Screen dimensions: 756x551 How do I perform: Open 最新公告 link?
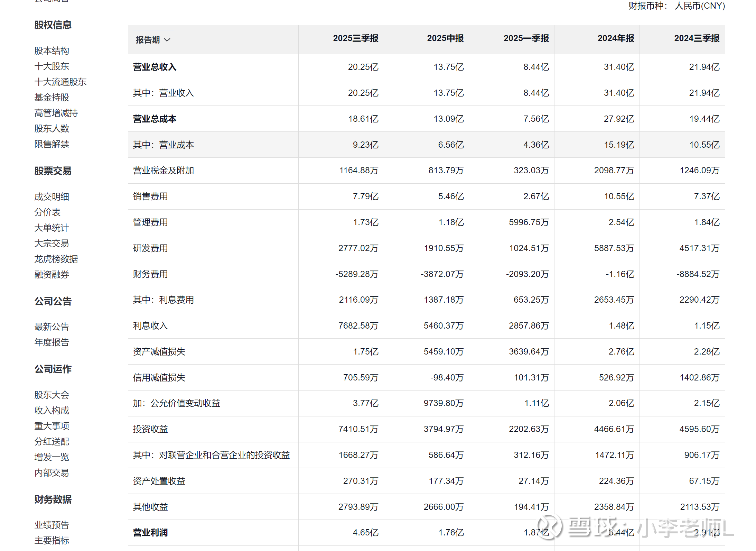[52, 327]
